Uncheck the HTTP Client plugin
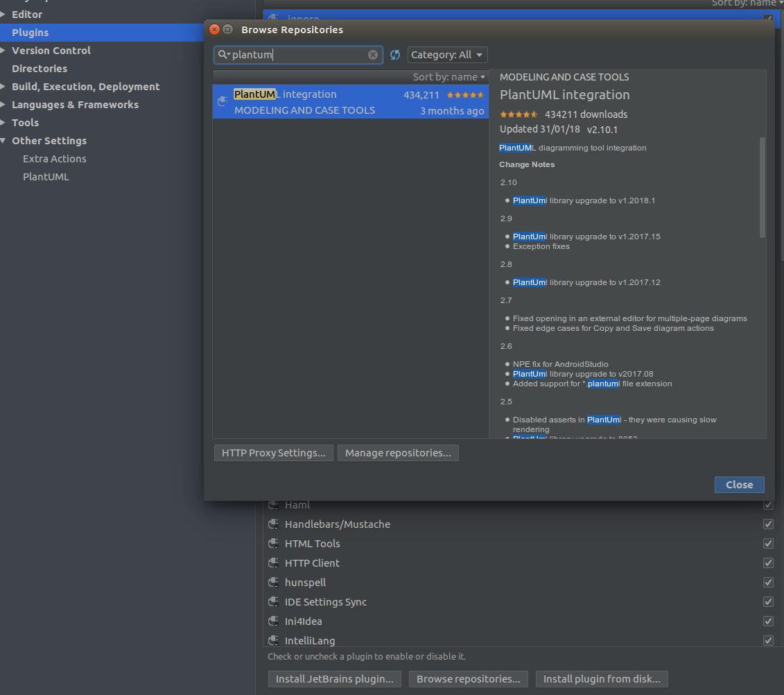The image size is (784, 695). click(x=768, y=563)
